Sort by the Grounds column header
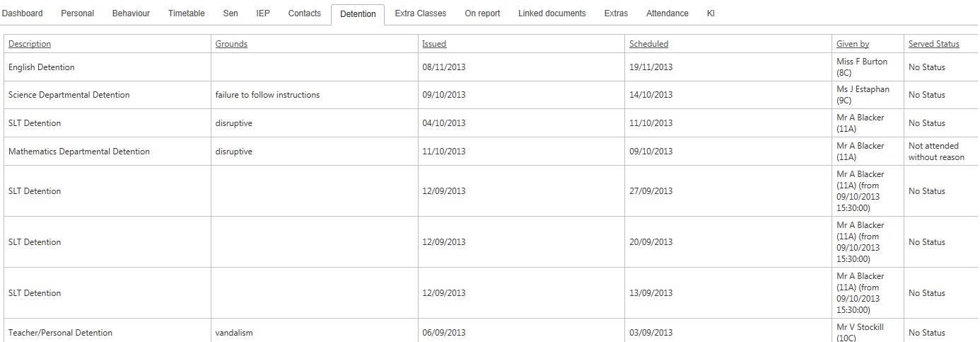 (x=231, y=44)
